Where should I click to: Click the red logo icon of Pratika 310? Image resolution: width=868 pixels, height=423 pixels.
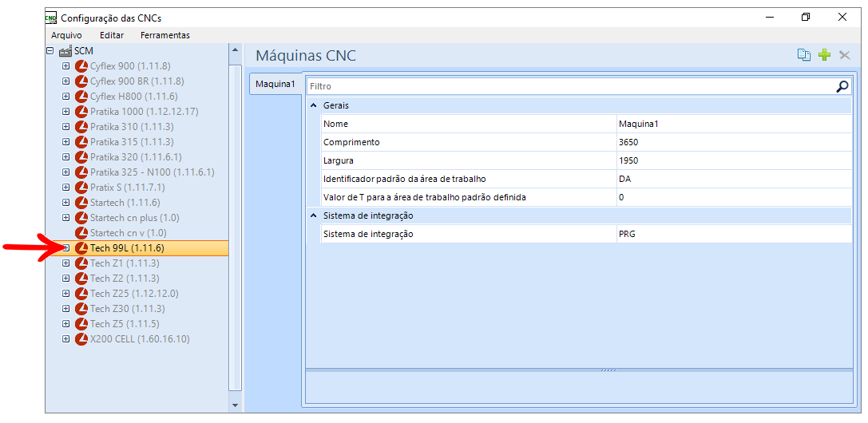coord(81,127)
